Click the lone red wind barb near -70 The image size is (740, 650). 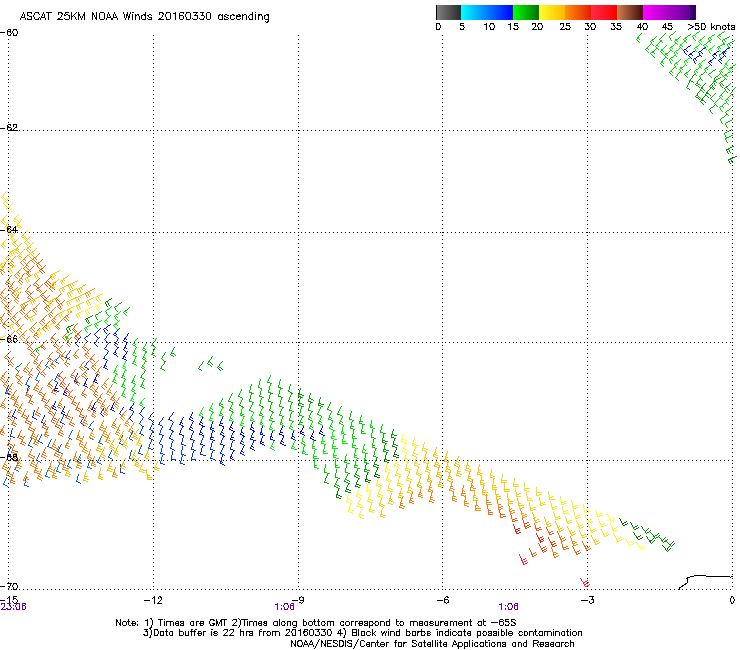pos(585,582)
